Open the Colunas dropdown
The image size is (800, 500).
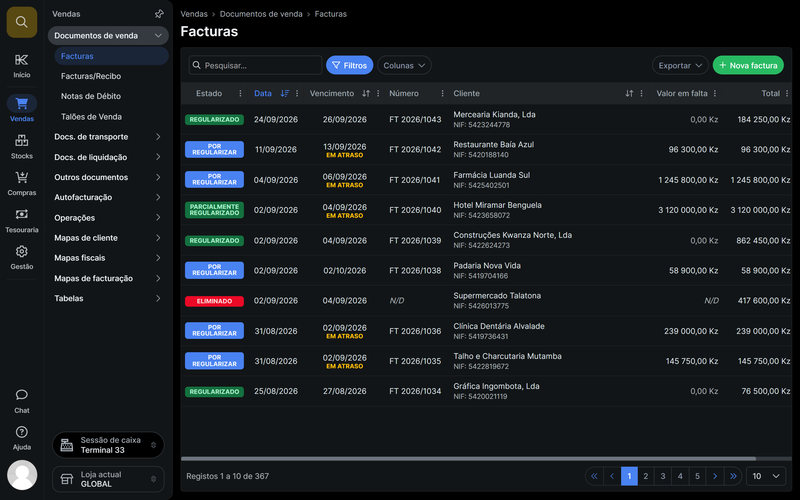(x=404, y=65)
